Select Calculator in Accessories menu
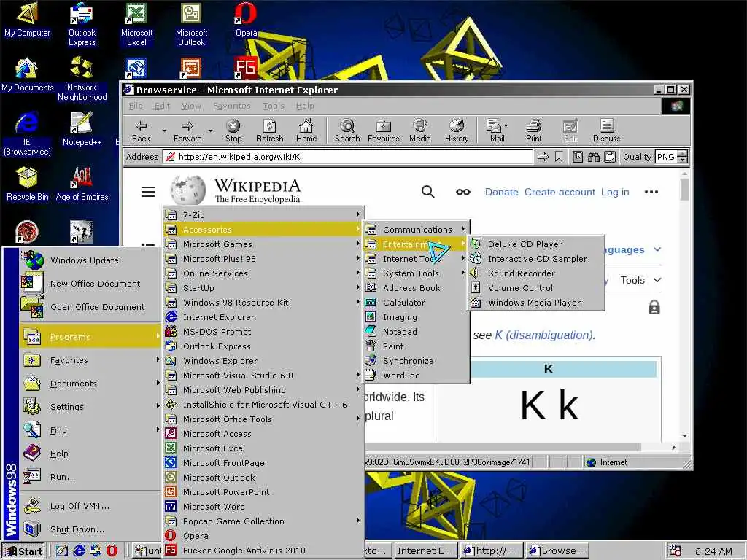Screen dimensions: 747x560 416,303
